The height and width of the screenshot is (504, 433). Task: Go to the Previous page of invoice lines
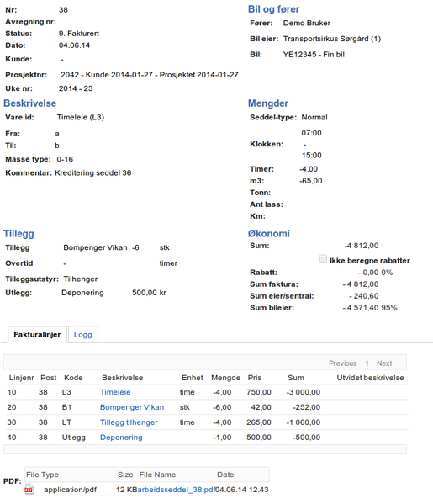click(x=343, y=363)
